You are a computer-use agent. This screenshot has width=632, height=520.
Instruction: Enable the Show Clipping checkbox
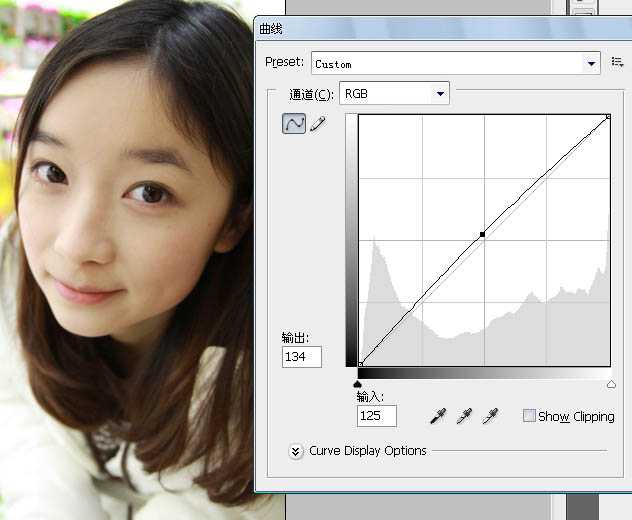click(x=529, y=416)
